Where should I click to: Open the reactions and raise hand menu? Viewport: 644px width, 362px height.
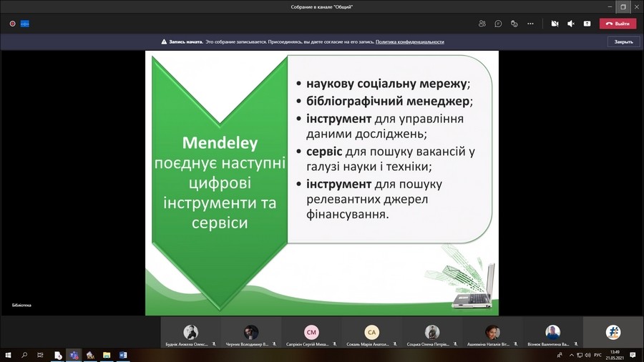(x=514, y=24)
